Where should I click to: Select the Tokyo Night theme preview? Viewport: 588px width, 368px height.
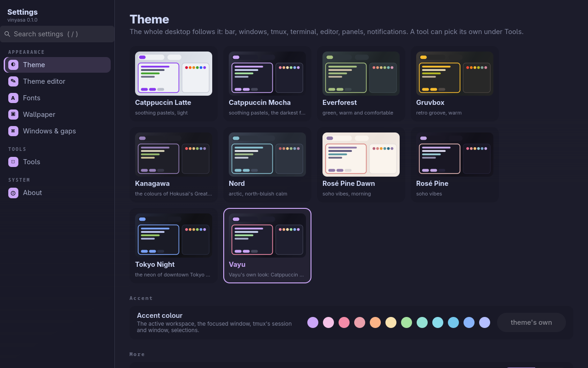pos(174,236)
